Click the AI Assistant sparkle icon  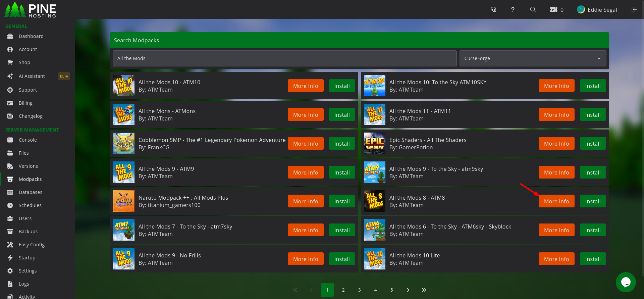[x=10, y=76]
